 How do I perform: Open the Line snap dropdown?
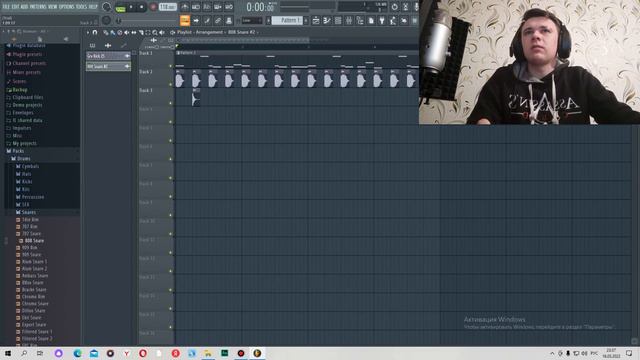click(x=252, y=20)
